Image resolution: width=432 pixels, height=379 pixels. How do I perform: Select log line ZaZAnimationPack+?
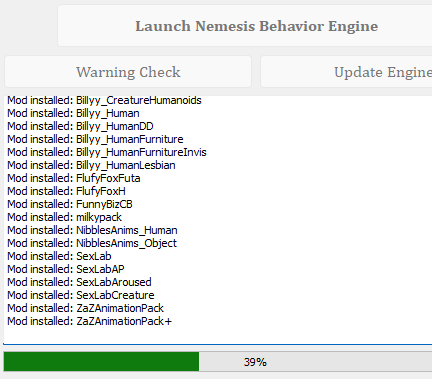[x=90, y=321]
